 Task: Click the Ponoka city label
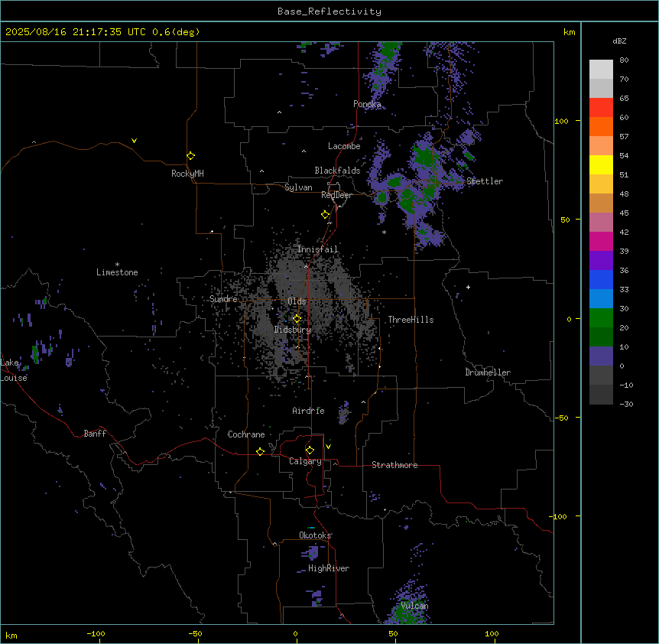coord(367,104)
